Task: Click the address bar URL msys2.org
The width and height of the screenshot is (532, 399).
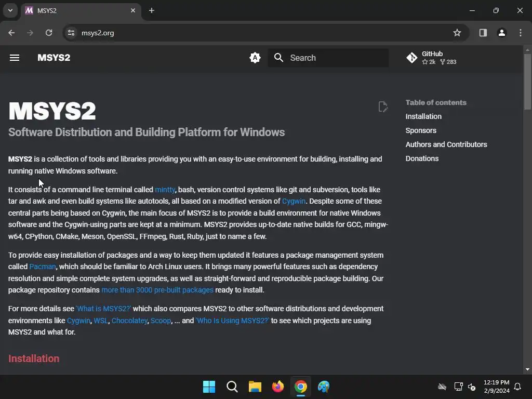Action: coord(98,33)
